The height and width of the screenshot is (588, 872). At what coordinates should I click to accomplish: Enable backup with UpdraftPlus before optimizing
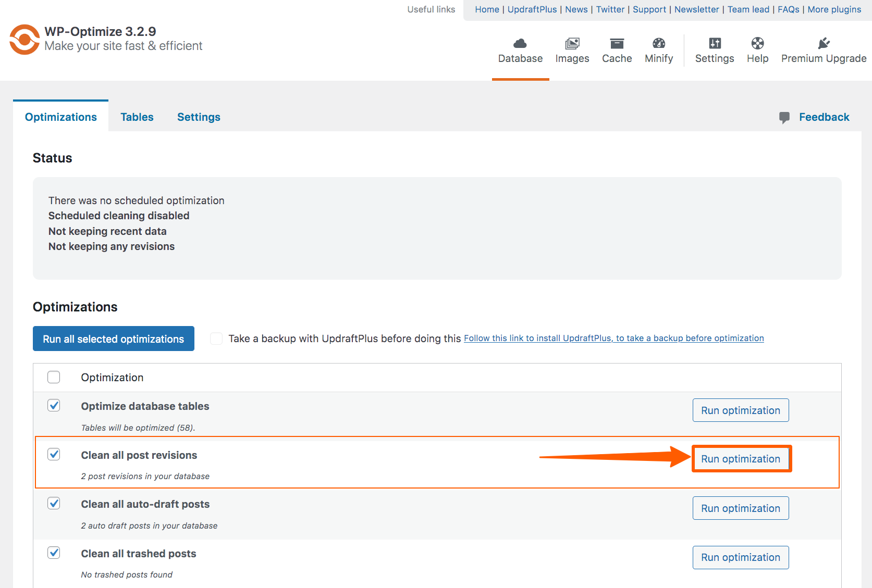click(216, 338)
